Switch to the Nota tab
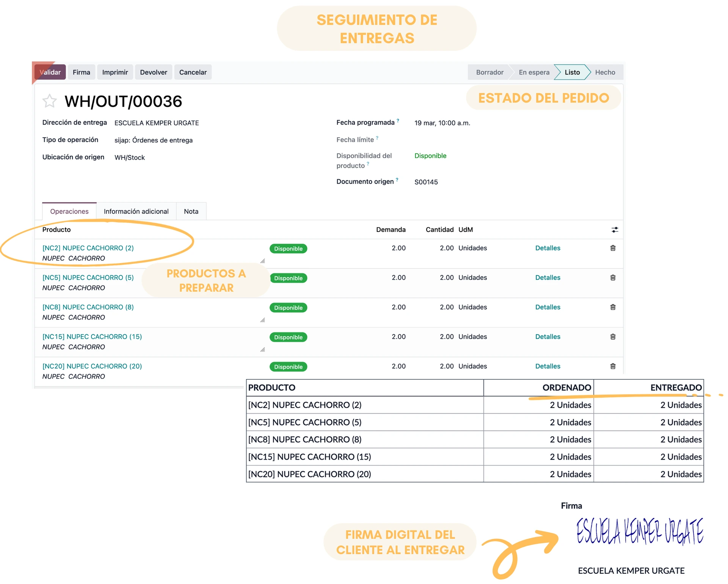728x584 pixels. [x=191, y=211]
